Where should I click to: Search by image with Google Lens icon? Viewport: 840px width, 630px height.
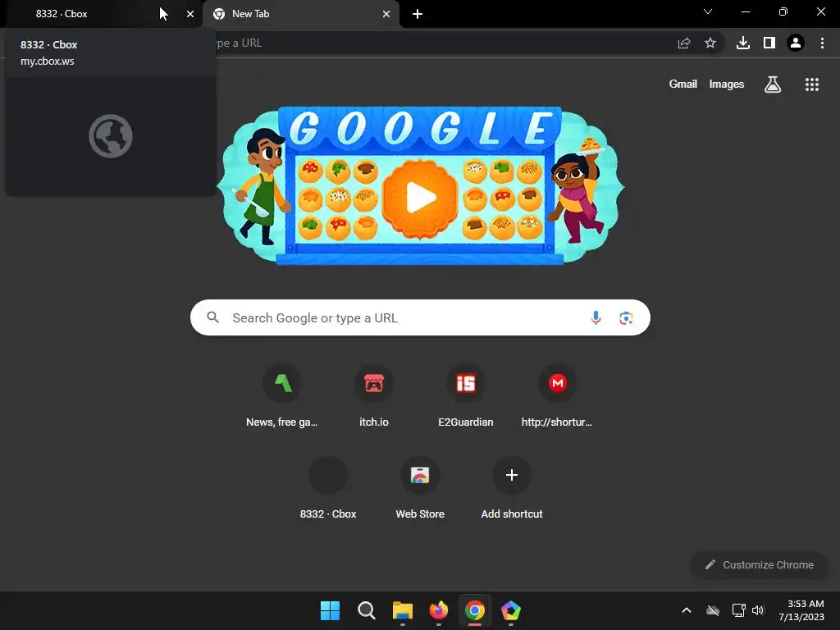pos(626,317)
